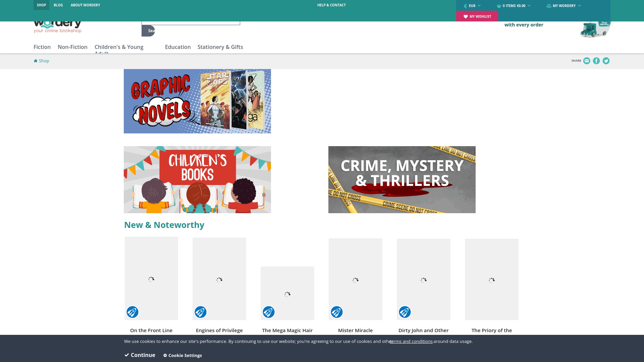The height and width of the screenshot is (362, 644).
Task: Click the user icon beside My Wordery
Action: click(x=549, y=6)
